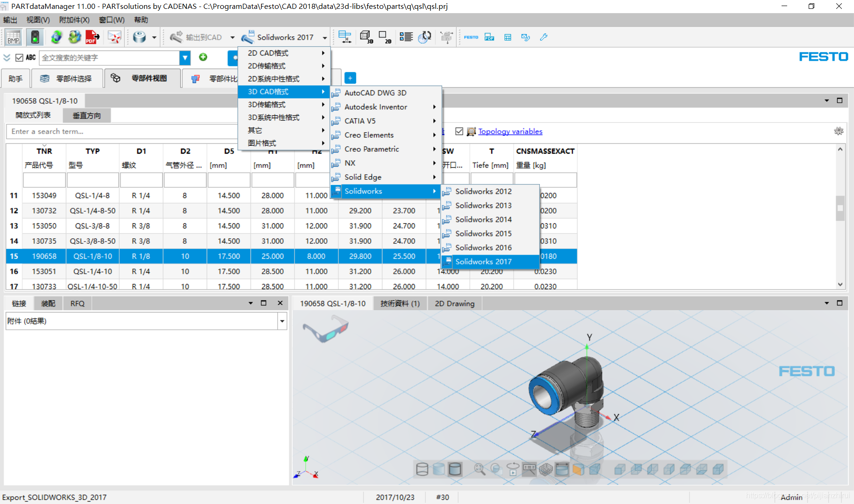Click the grid mesh icon in viewer
Image resolution: width=854 pixels, height=504 pixels.
coord(545,469)
